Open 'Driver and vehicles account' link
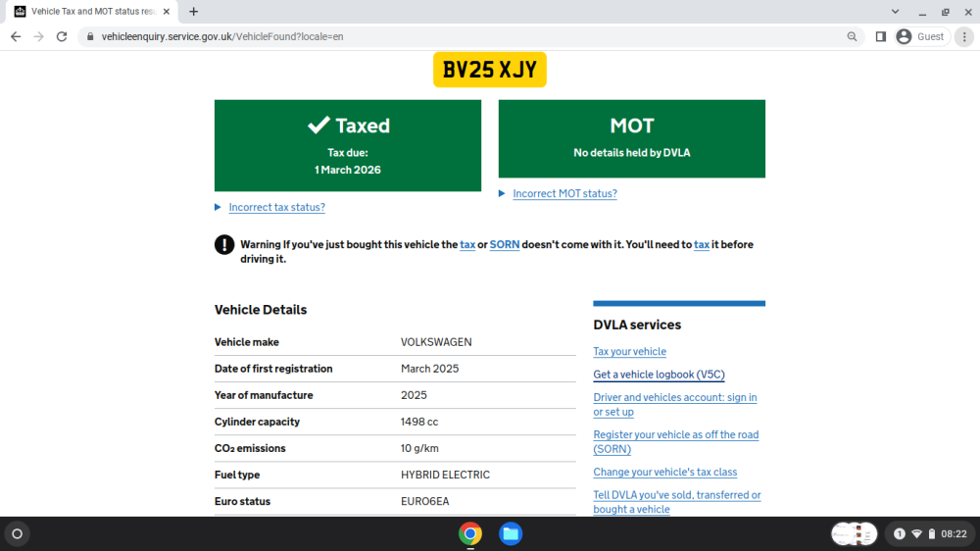Screen dimensions: 980x551 675,405
